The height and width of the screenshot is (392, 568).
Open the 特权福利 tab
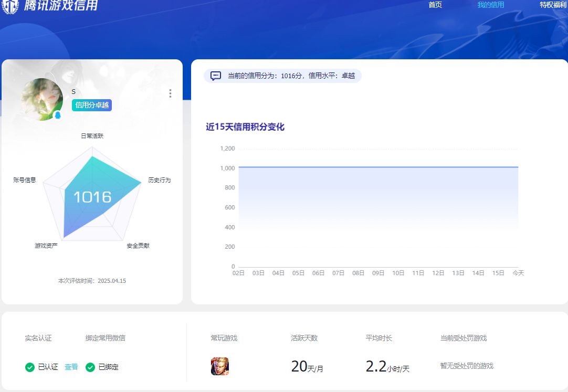coord(553,5)
